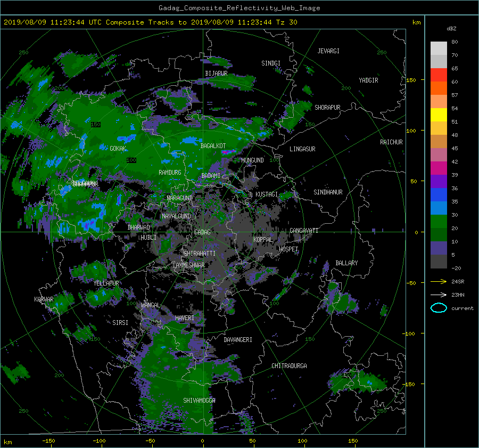Viewport: 479px width, 448px height.
Task: Click the BAGALKOT city label
Action: click(213, 146)
